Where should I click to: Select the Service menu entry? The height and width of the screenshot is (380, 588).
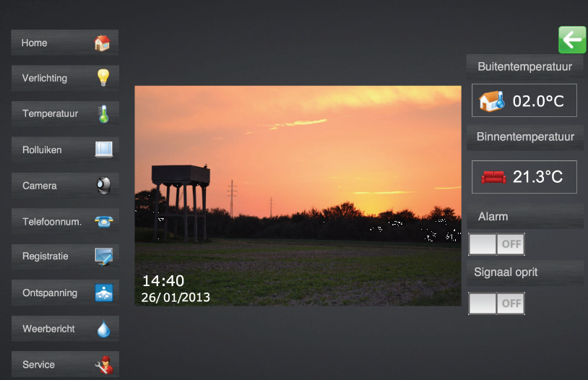(65, 364)
